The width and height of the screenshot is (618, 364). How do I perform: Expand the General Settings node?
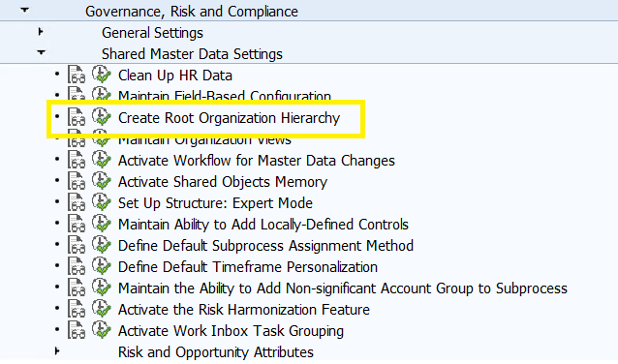coord(41,32)
